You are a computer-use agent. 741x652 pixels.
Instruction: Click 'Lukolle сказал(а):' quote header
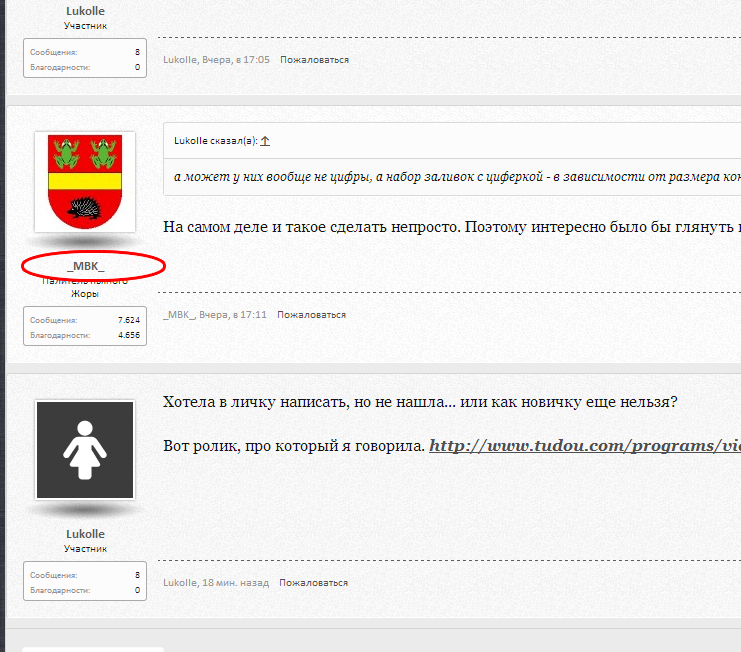(x=216, y=141)
